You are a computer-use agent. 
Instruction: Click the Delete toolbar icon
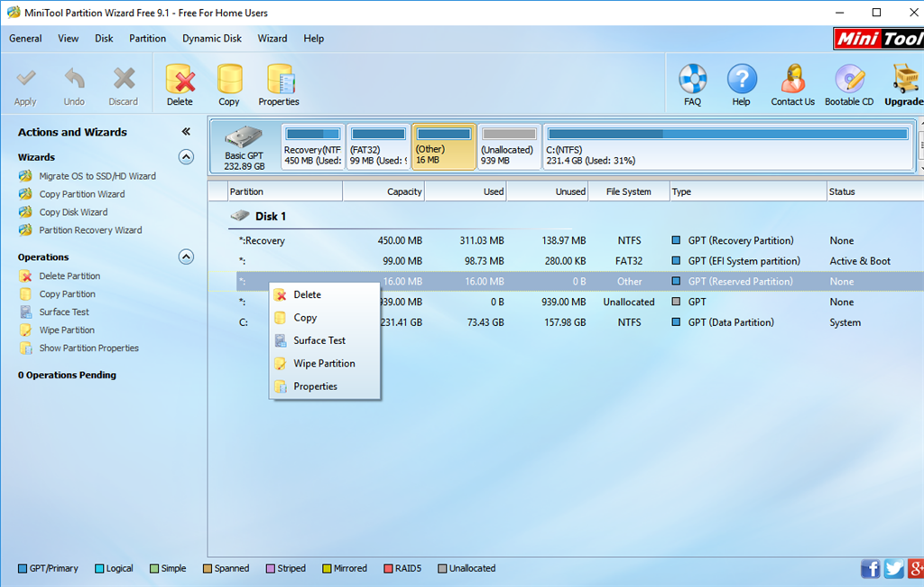pyautogui.click(x=180, y=86)
